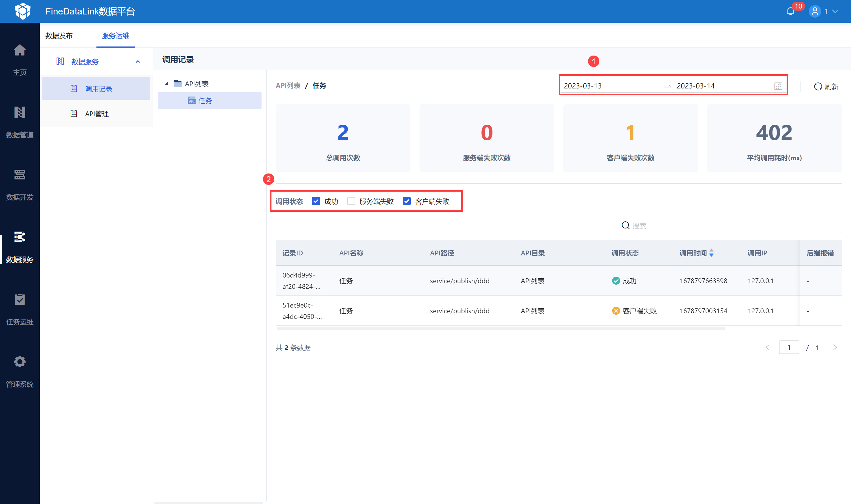Open 数据开发 section icon
Image resolution: width=851 pixels, height=504 pixels.
(20, 175)
